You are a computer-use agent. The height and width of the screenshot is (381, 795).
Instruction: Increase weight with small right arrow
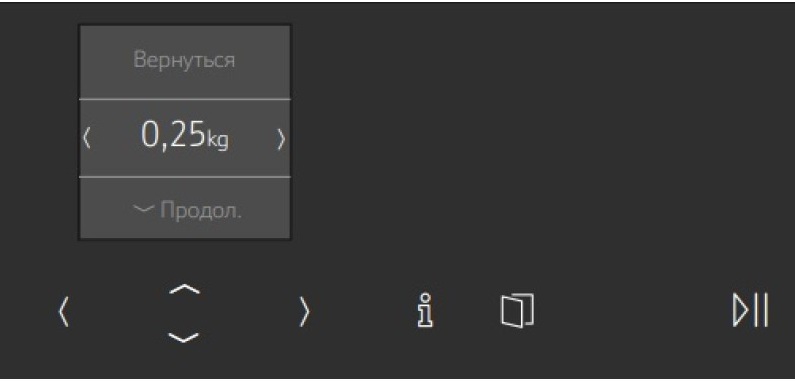point(281,138)
